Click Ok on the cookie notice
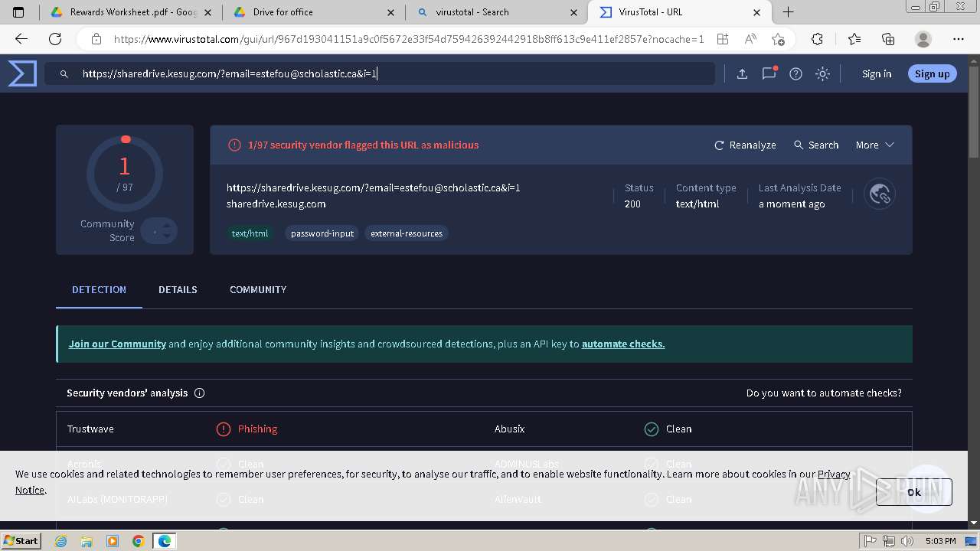This screenshot has width=980, height=551. (x=914, y=492)
